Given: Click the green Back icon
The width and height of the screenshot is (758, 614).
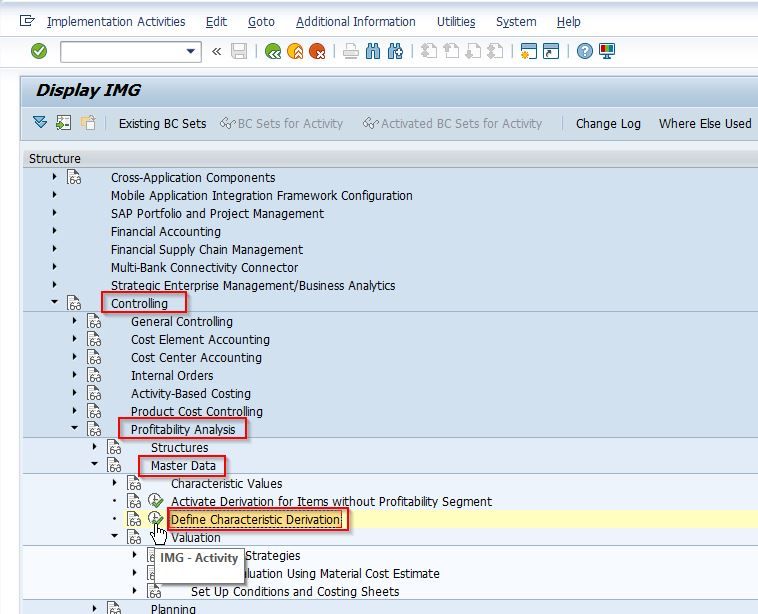Looking at the screenshot, I should tap(273, 51).
